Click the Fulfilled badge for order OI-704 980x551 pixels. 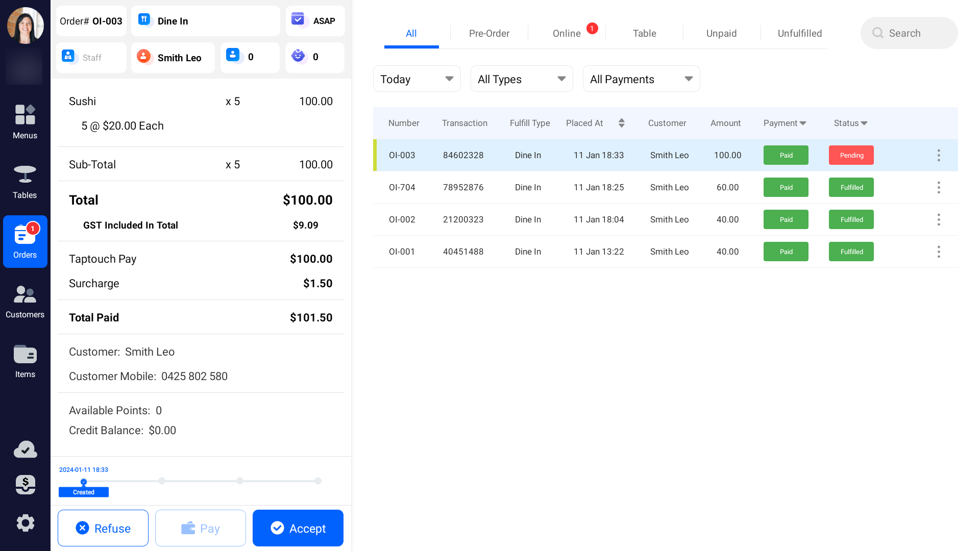point(851,187)
